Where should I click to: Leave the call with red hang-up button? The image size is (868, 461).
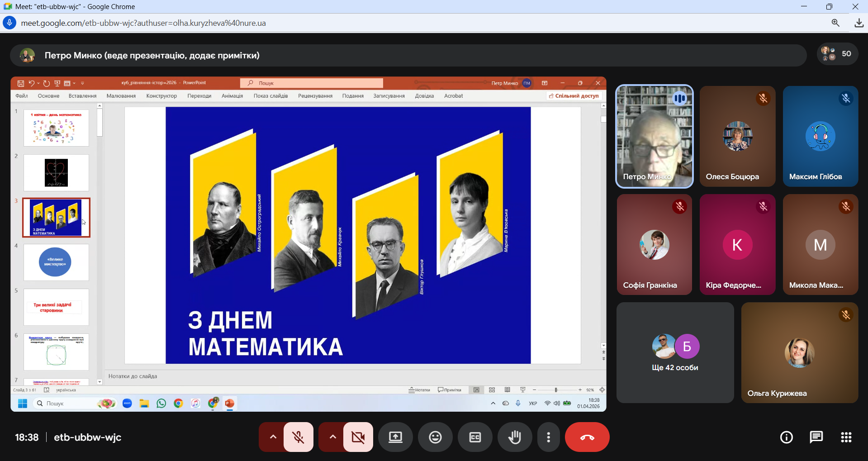click(x=587, y=437)
